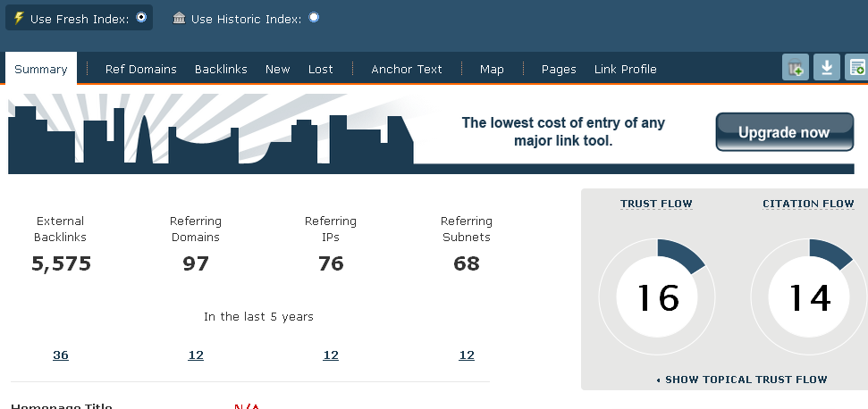The height and width of the screenshot is (409, 868).
Task: Open the Backlinks tab
Action: pos(221,69)
